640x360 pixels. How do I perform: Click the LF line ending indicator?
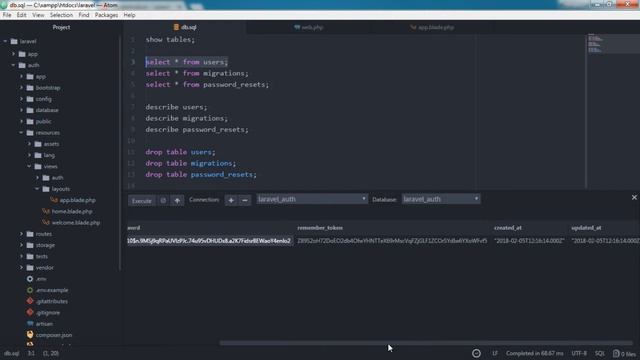pyautogui.click(x=495, y=353)
